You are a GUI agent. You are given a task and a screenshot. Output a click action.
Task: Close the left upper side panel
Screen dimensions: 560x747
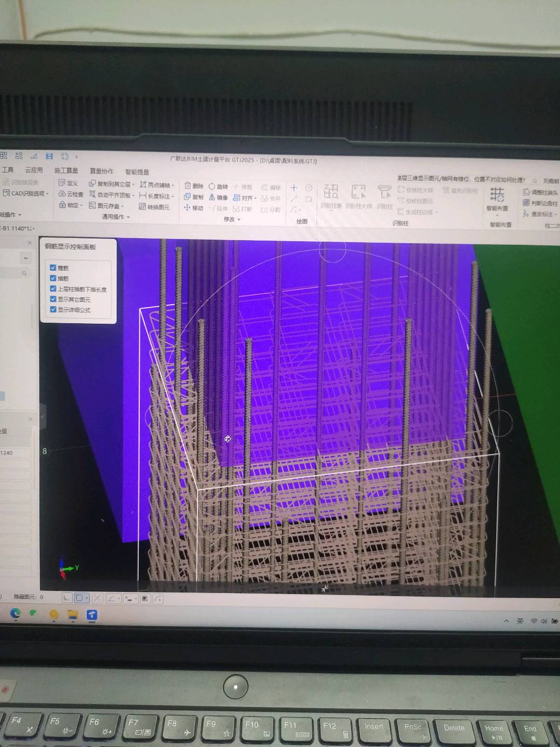pyautogui.click(x=30, y=242)
